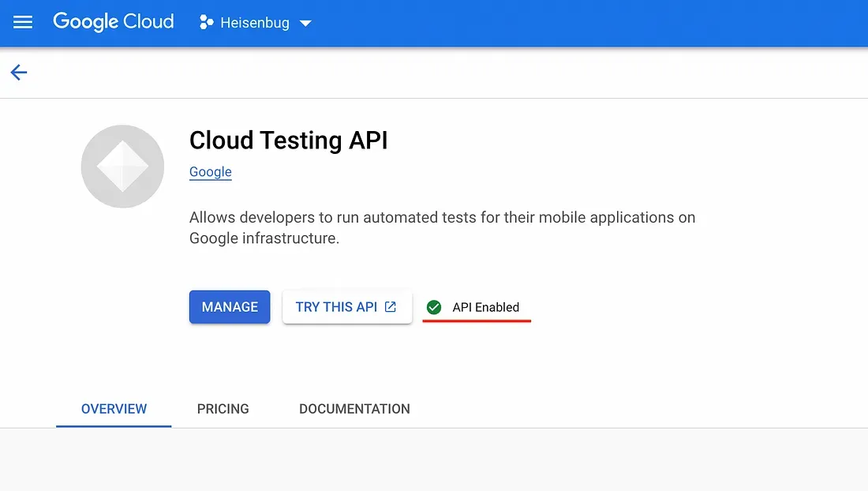Open the Google publisher link
Viewport: 868px width, 491px height.
coord(211,171)
